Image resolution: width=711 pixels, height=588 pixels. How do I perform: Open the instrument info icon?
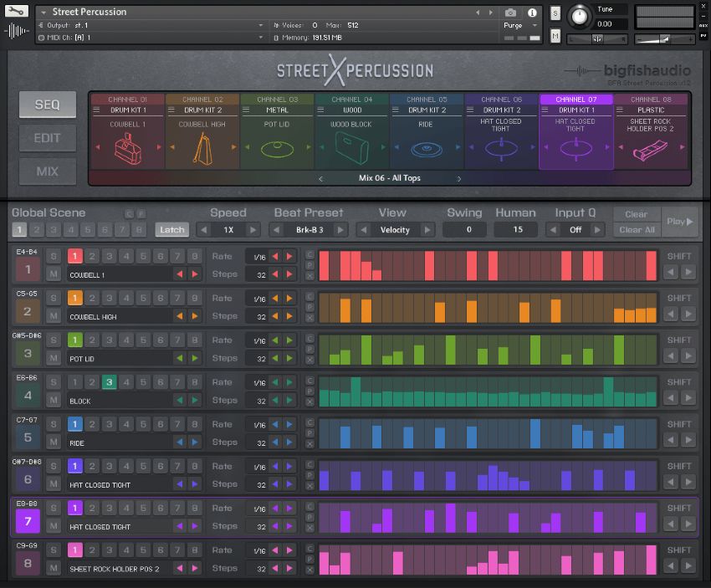pyautogui.click(x=532, y=13)
